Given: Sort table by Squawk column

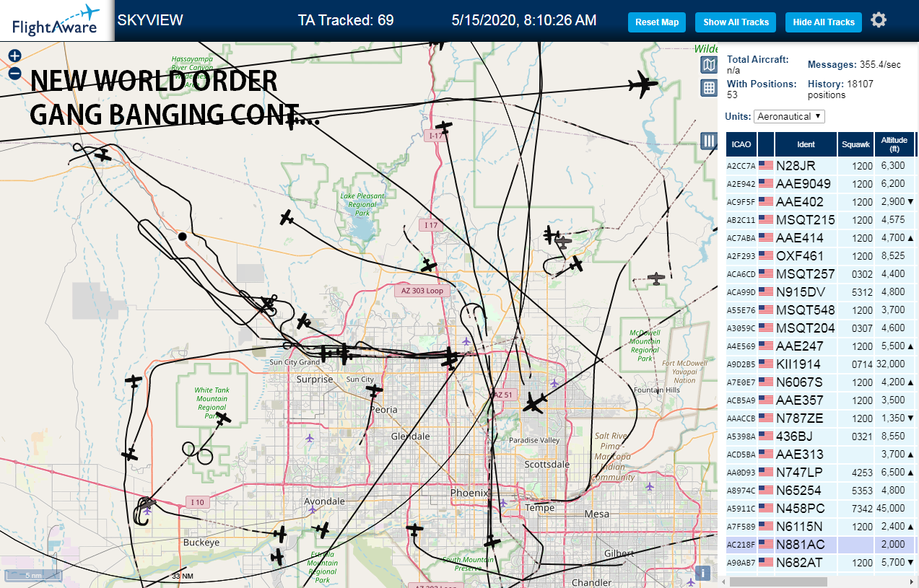Looking at the screenshot, I should 855,144.
